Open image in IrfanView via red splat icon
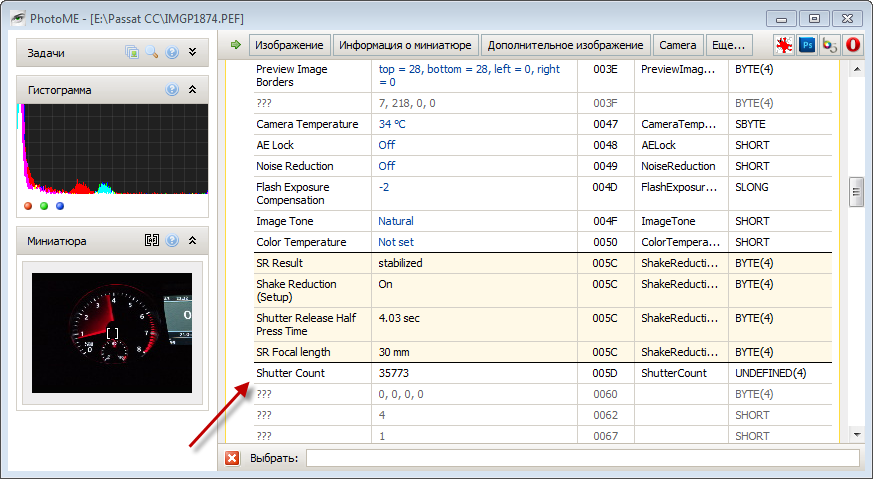The image size is (873, 479). pyautogui.click(x=783, y=45)
